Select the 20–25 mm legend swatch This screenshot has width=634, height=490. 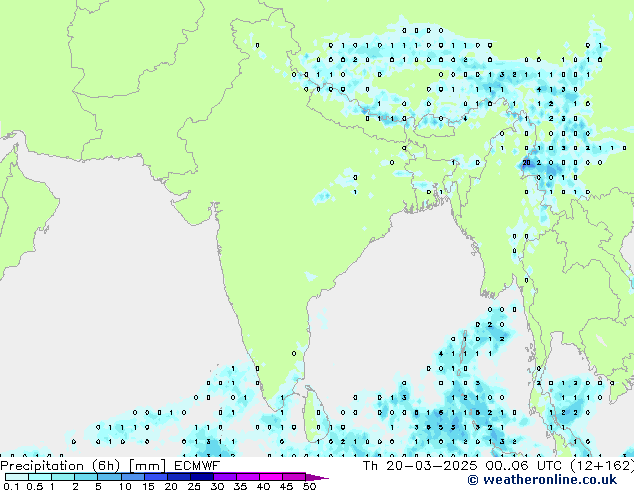(178, 477)
